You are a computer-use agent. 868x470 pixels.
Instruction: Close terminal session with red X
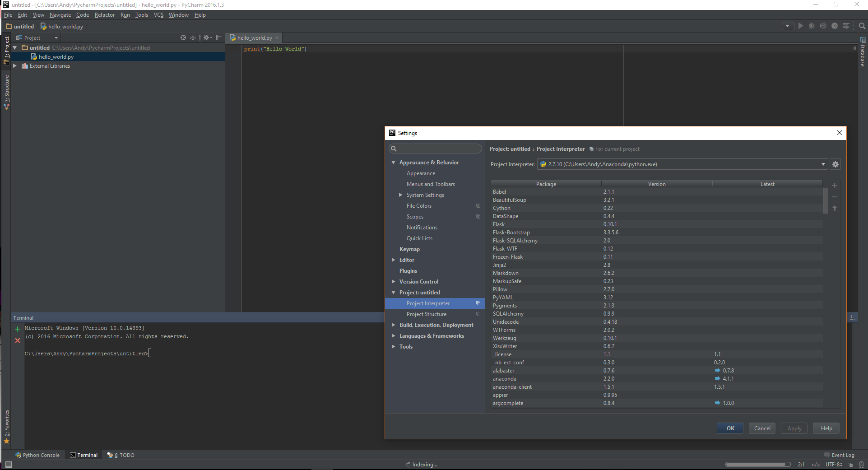(x=18, y=340)
